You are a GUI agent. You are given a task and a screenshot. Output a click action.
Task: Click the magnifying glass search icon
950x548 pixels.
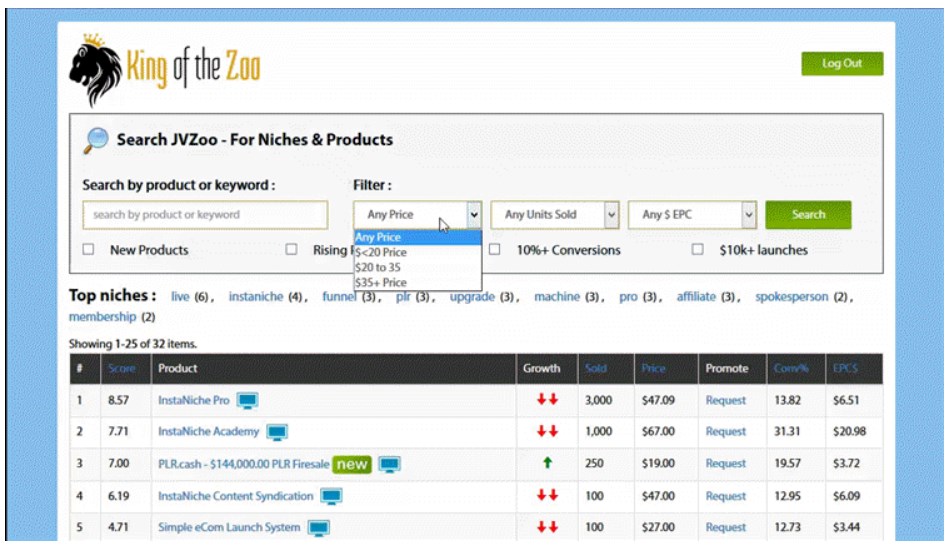(96, 140)
